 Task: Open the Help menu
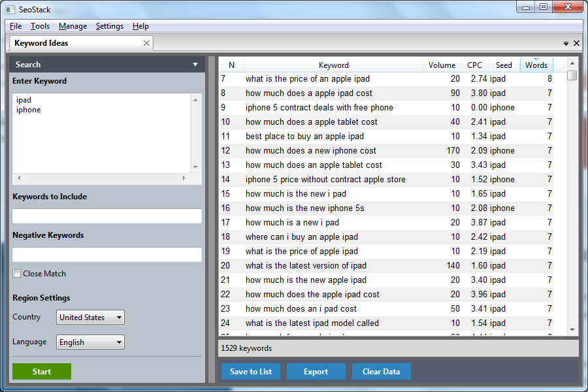point(140,26)
